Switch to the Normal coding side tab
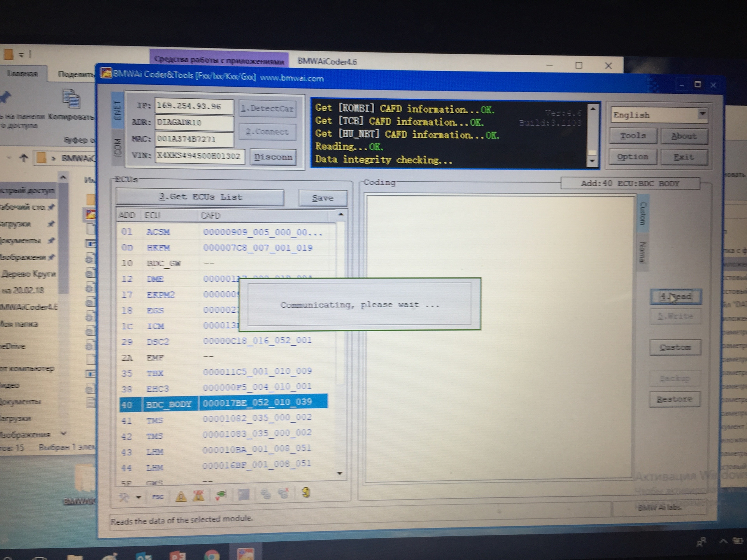Image resolution: width=747 pixels, height=560 pixels. [642, 252]
